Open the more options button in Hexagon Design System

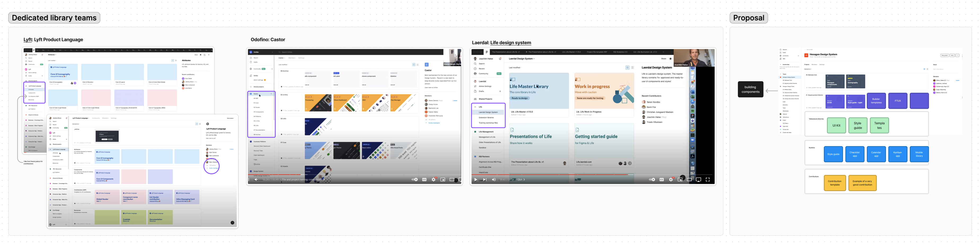[957, 55]
